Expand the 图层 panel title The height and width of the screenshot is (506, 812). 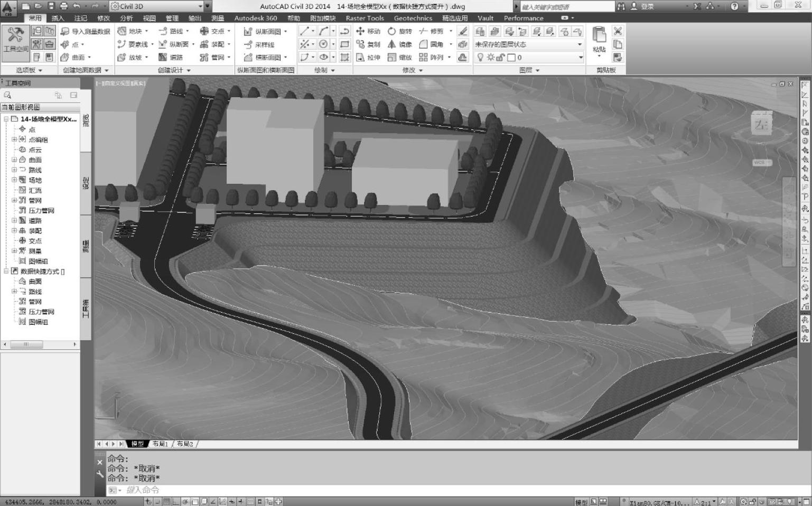pos(529,70)
